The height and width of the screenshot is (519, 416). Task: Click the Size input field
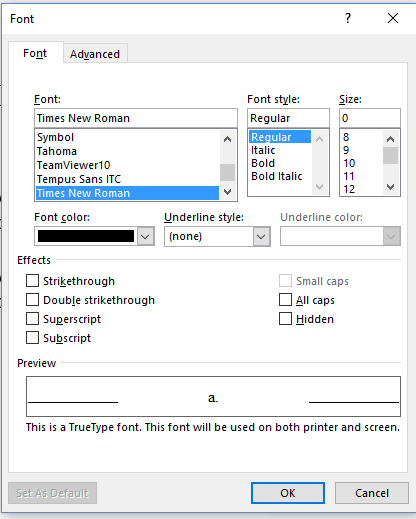point(370,118)
